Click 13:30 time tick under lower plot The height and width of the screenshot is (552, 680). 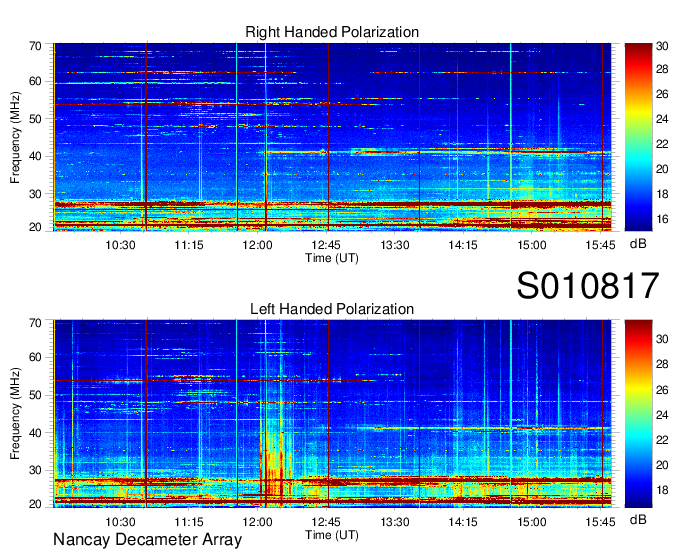click(395, 522)
